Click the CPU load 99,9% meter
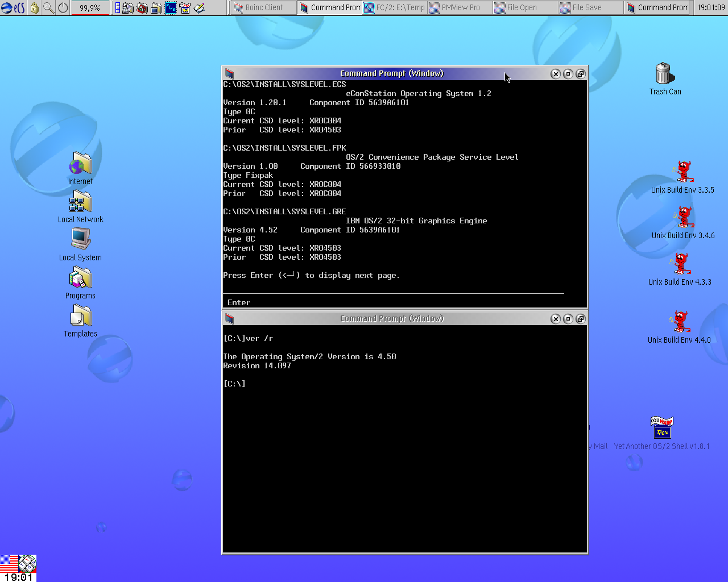 pos(90,8)
